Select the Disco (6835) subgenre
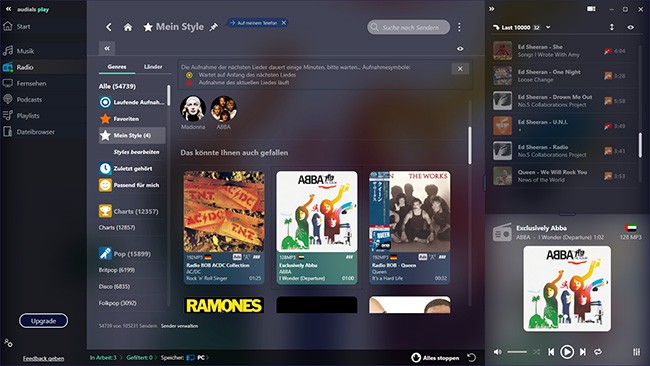The width and height of the screenshot is (650, 366). coord(114,286)
